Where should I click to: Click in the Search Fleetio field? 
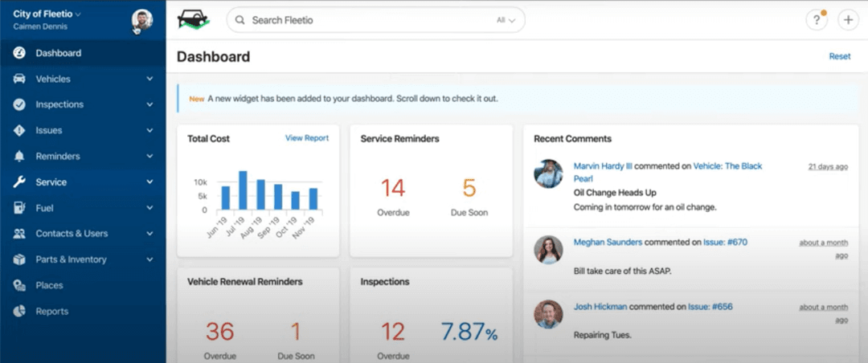(375, 20)
